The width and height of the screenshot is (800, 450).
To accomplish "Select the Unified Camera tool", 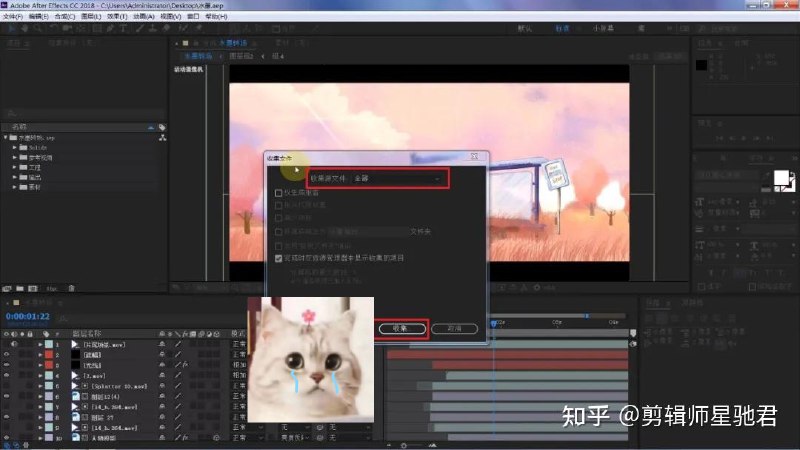I will click(x=67, y=29).
